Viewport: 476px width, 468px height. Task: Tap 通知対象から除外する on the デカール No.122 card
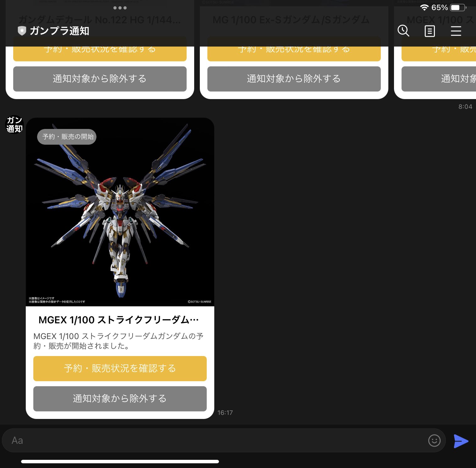coord(100,79)
